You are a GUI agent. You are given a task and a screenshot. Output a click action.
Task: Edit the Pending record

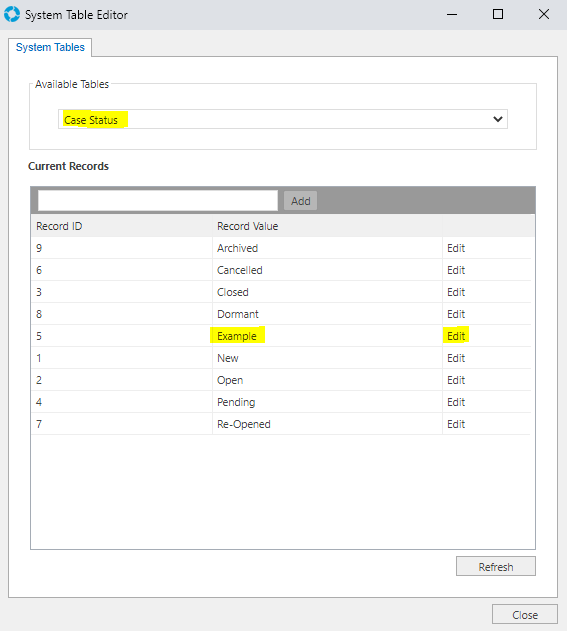(x=456, y=402)
